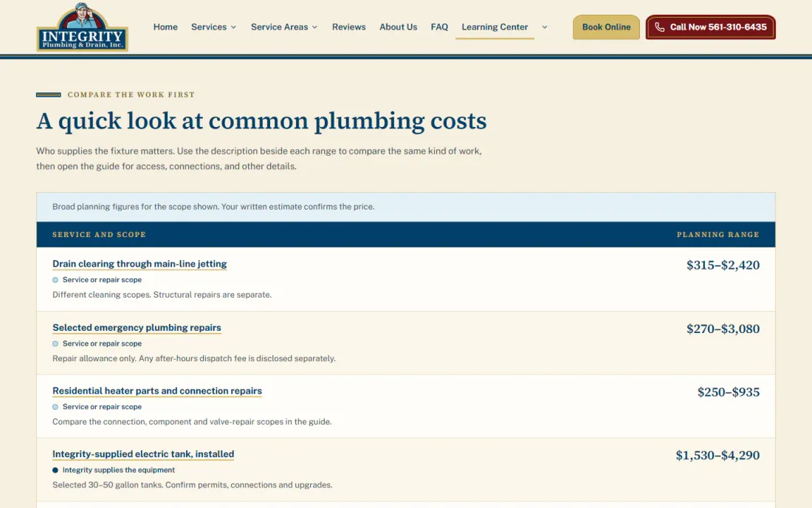The width and height of the screenshot is (812, 508).
Task: Click 'Service or repair scope' under Drain clearing
Action: coord(102,280)
